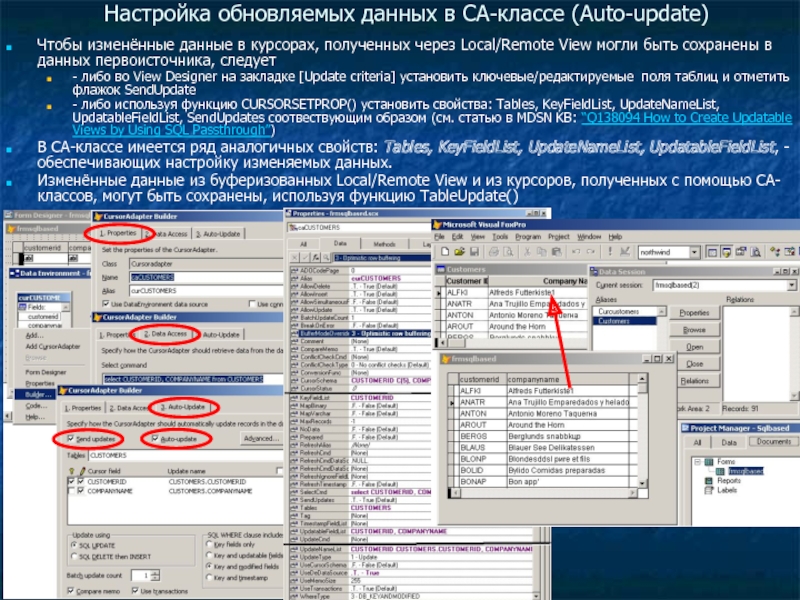Click the Advanced... button in CursorAdapter Builder
This screenshot has height=600, width=800.
(x=260, y=438)
